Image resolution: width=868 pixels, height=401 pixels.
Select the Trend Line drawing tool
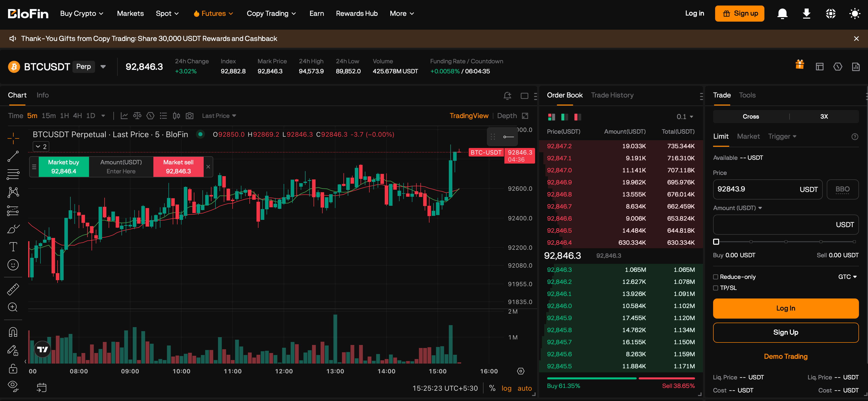pyautogui.click(x=13, y=156)
